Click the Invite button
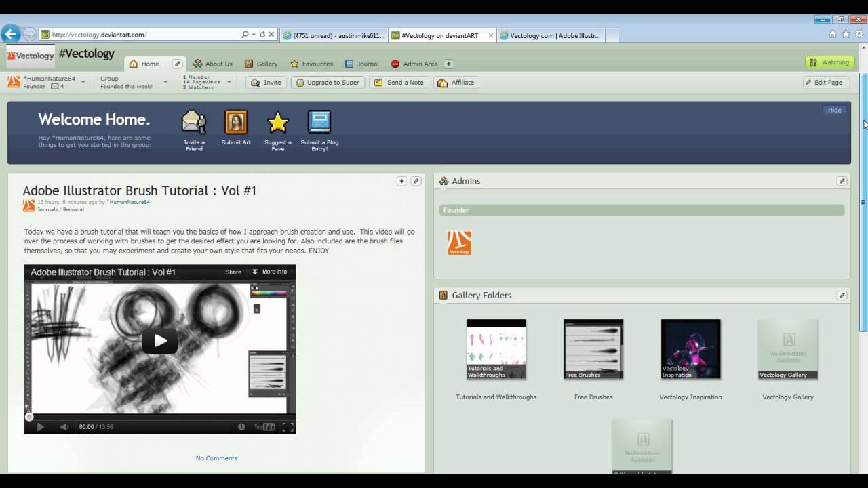The height and width of the screenshot is (488, 868). tap(266, 82)
